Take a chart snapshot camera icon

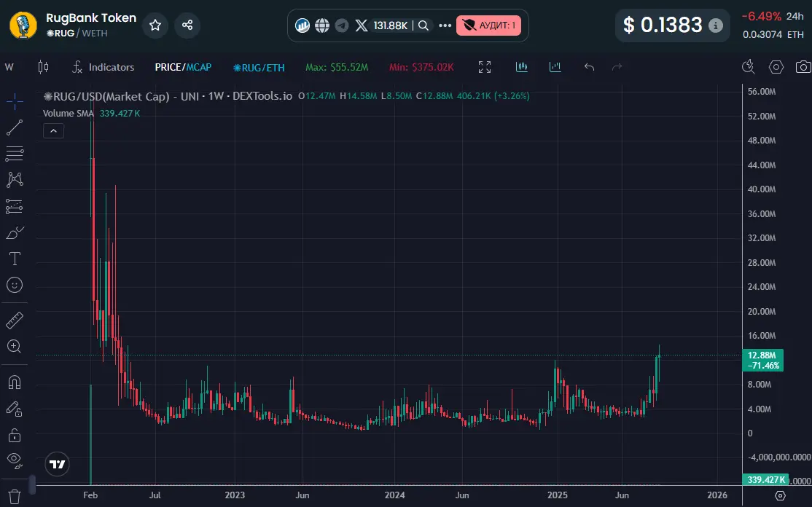(x=803, y=67)
